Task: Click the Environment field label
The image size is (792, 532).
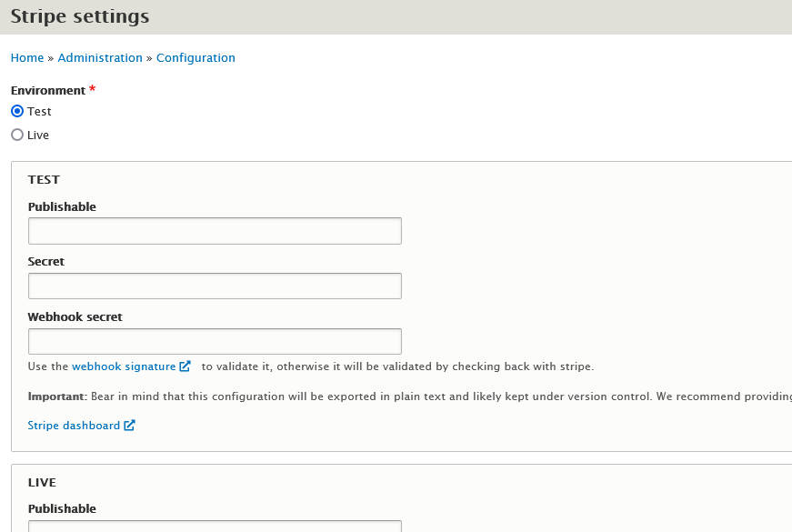Action: (48, 90)
